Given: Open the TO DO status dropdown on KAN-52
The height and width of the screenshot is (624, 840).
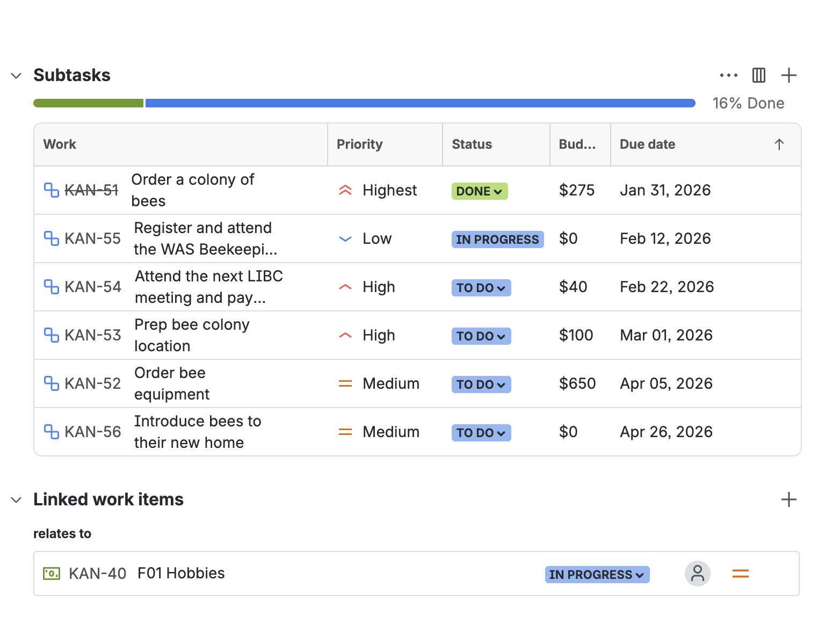Looking at the screenshot, I should click(x=481, y=384).
